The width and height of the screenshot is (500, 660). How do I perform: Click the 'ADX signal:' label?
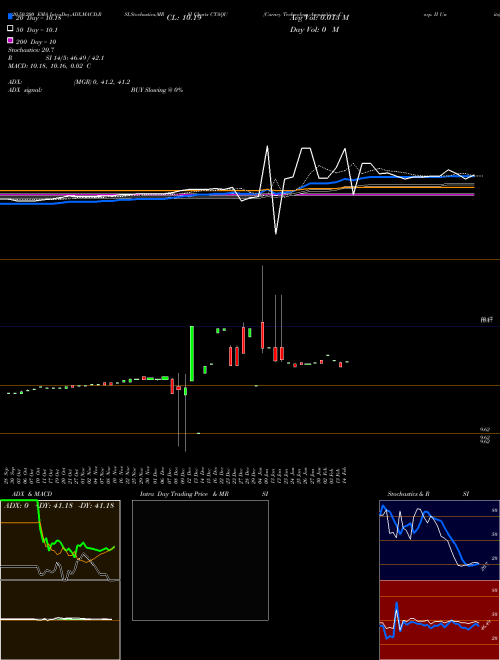[x=25, y=90]
